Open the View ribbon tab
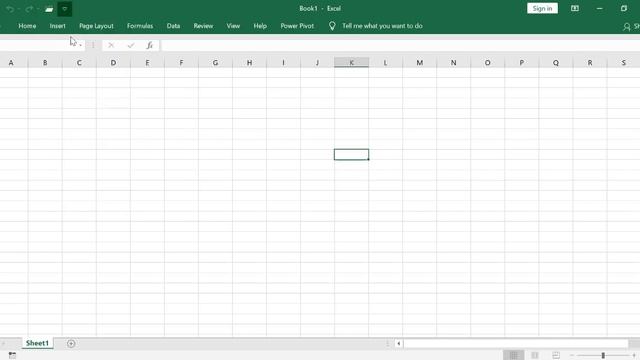640x360 pixels. [x=233, y=26]
